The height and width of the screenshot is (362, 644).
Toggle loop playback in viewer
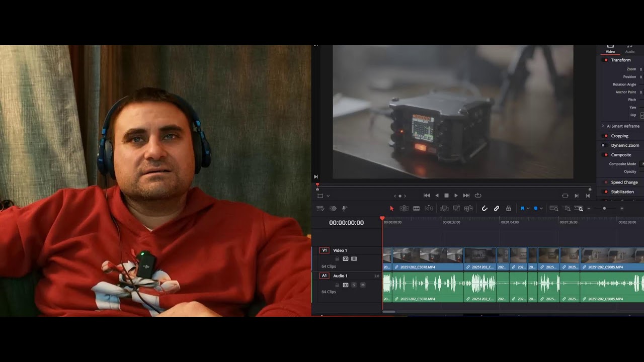(x=478, y=196)
